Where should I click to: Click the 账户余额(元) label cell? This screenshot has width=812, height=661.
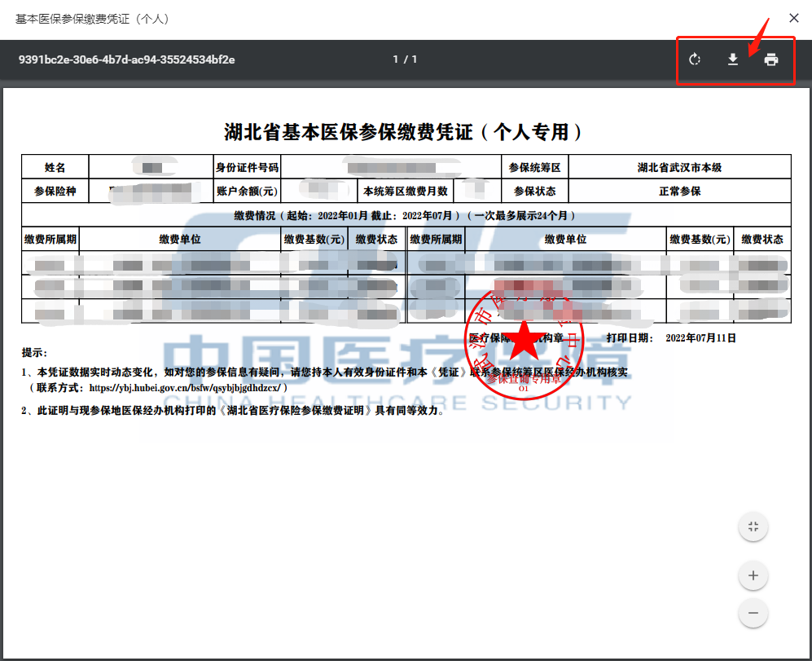(247, 192)
